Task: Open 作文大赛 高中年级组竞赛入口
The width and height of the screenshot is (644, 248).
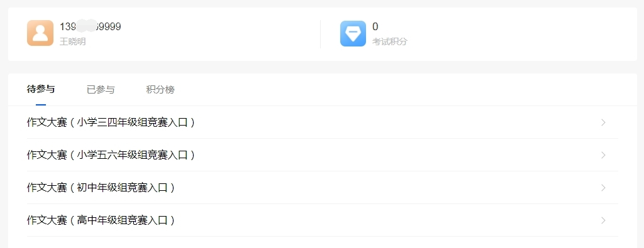Action: click(101, 220)
